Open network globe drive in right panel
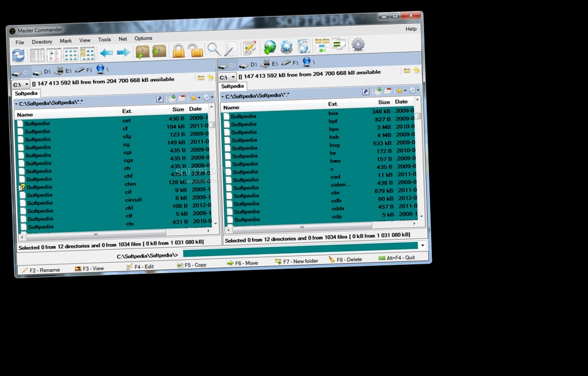The image size is (588, 376). [x=308, y=62]
